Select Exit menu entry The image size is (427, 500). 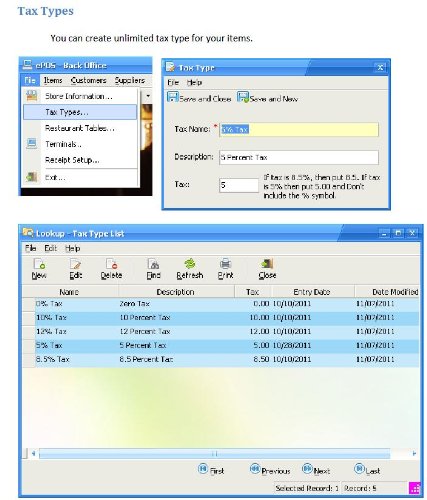pyautogui.click(x=80, y=177)
